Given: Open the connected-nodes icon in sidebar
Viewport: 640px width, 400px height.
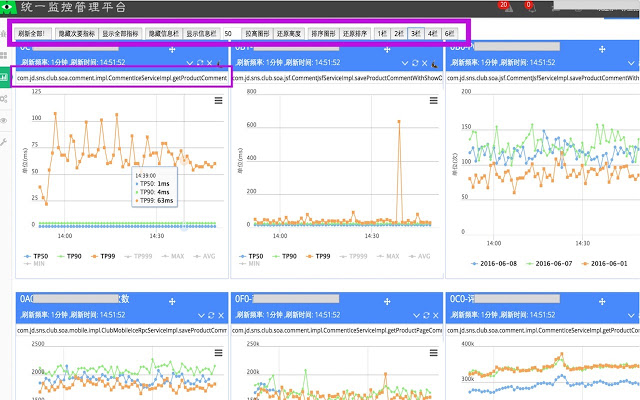Looking at the screenshot, I should click(4, 99).
